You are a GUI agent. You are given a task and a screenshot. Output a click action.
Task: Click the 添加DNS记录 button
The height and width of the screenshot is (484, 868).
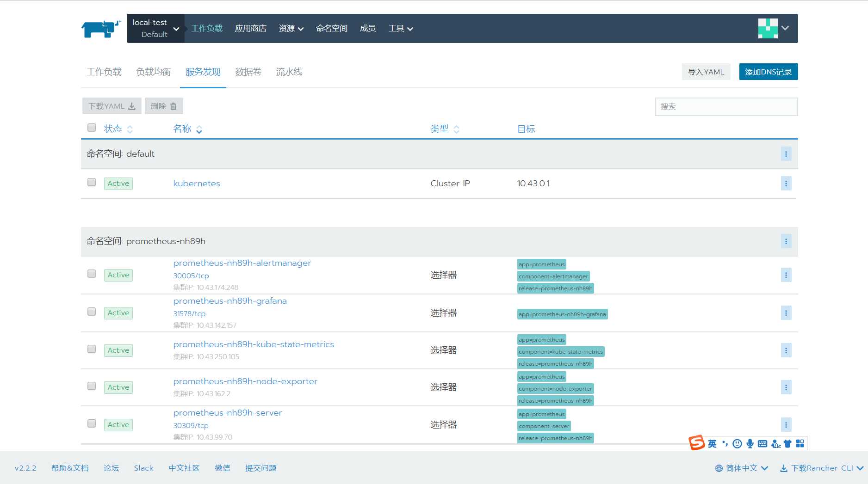[x=769, y=72]
